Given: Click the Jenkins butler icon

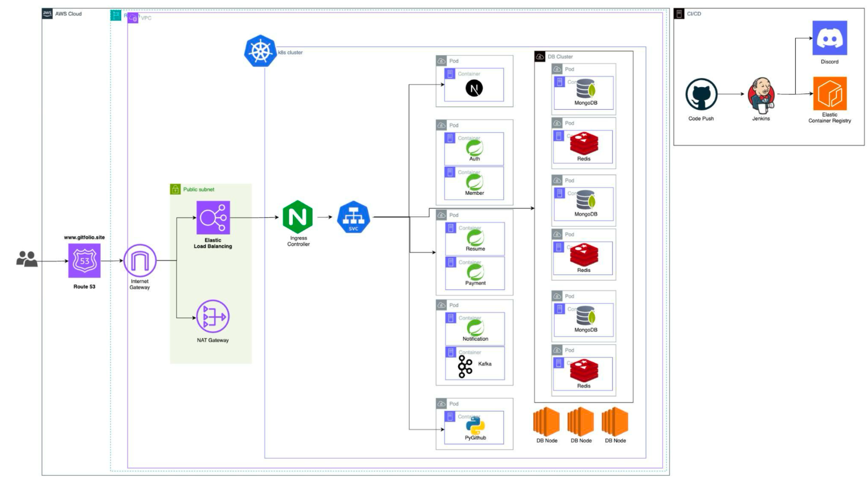Looking at the screenshot, I should coord(761,94).
